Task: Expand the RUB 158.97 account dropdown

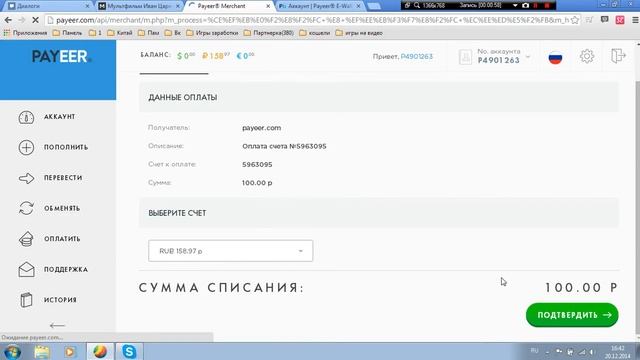Action: [x=231, y=251]
